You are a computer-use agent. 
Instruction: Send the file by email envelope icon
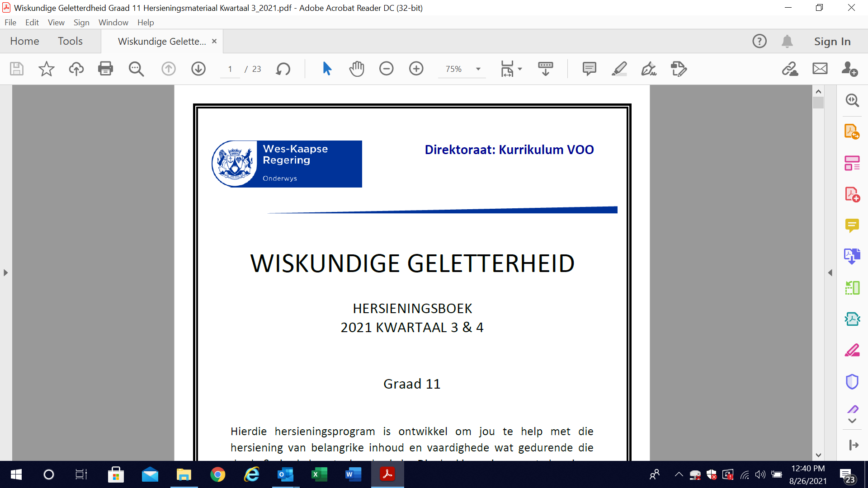[x=820, y=69]
